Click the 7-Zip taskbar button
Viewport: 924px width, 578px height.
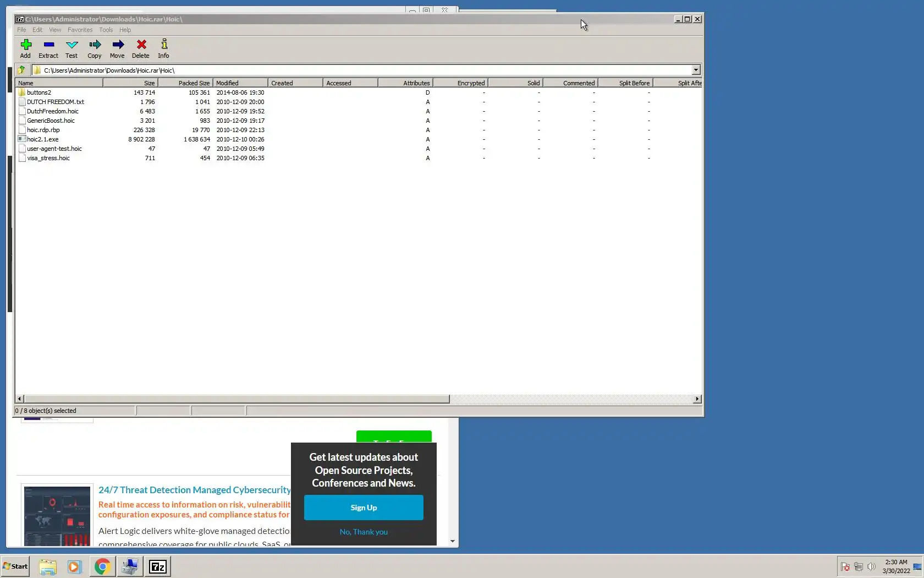158,566
